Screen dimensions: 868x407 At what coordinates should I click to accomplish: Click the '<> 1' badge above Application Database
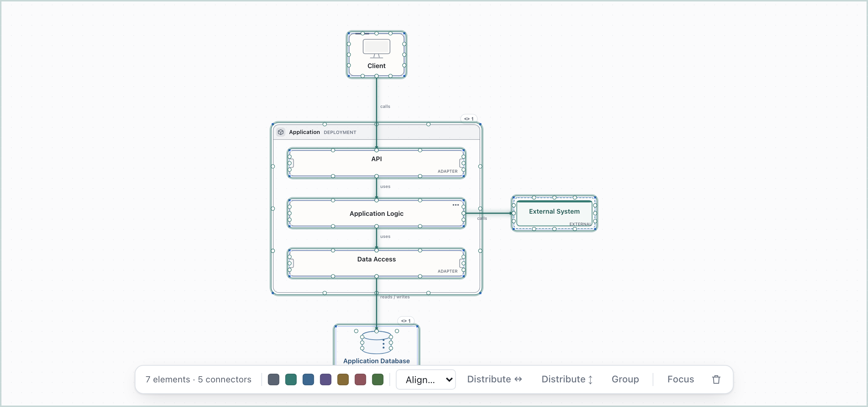point(406,321)
